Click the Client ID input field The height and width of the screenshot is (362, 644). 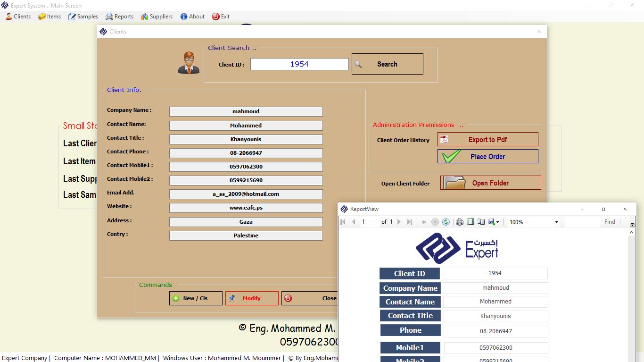pos(299,64)
